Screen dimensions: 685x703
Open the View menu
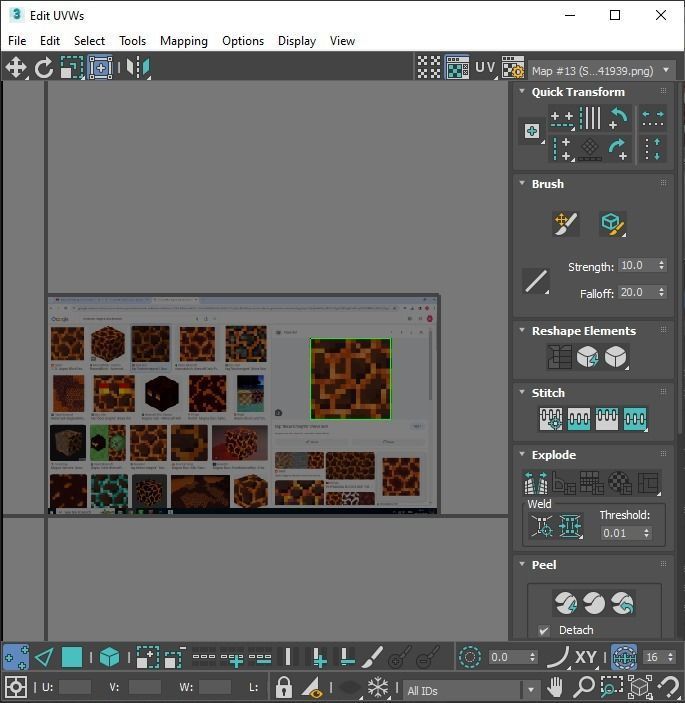coord(342,41)
